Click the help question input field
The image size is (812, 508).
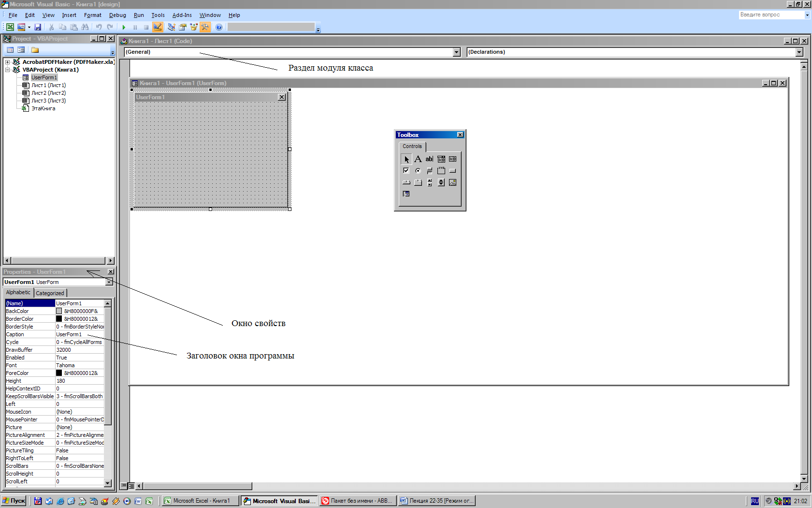[x=771, y=15]
